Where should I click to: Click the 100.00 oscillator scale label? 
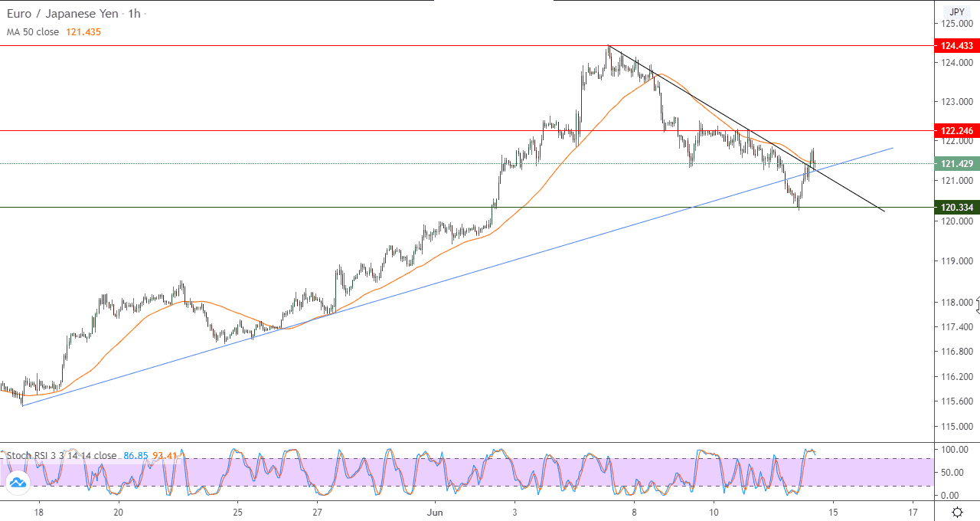tap(954, 450)
